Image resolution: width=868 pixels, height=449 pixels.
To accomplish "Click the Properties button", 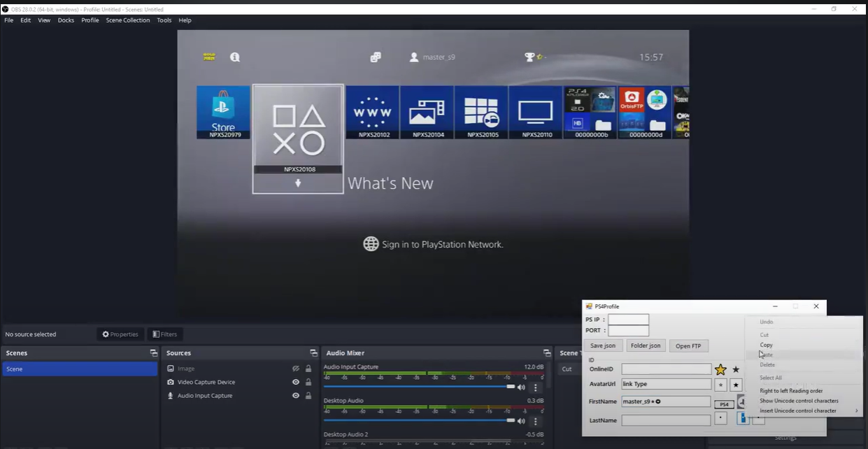I will pyautogui.click(x=120, y=334).
